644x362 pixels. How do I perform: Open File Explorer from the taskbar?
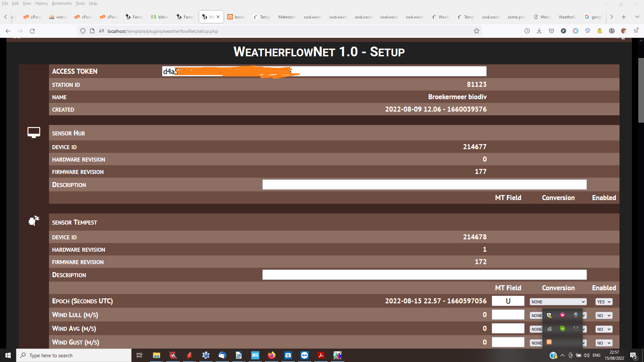click(157, 355)
